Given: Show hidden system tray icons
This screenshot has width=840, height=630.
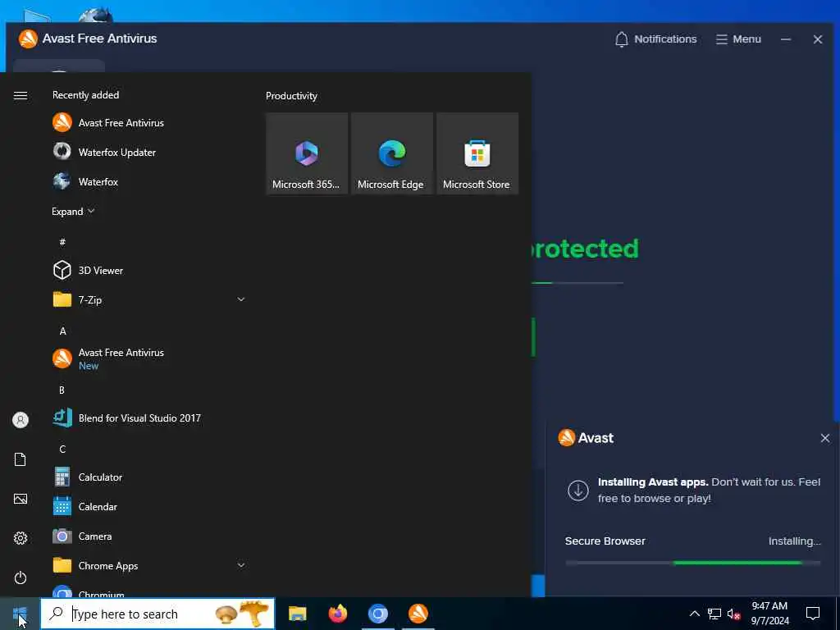Looking at the screenshot, I should pyautogui.click(x=694, y=614).
